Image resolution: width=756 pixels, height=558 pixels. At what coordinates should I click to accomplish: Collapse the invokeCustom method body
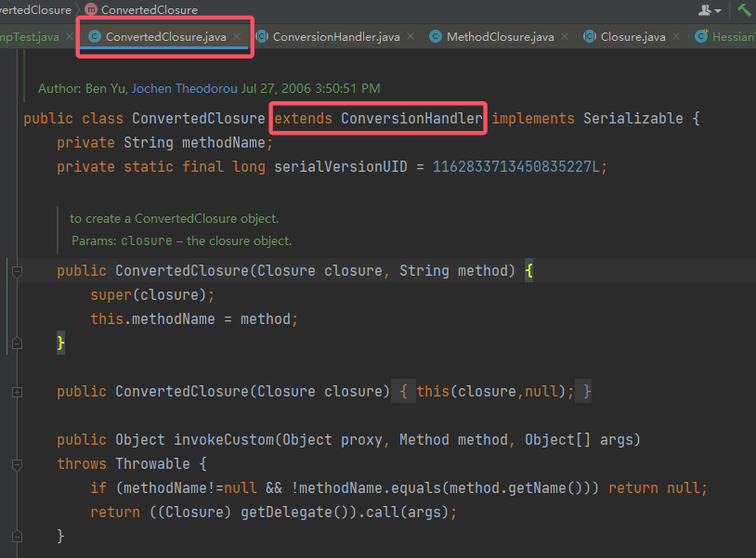[17, 465]
